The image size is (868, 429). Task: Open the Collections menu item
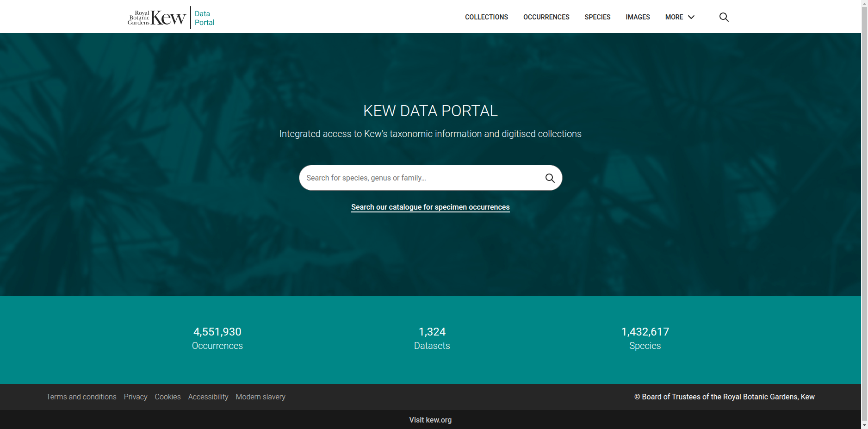486,17
